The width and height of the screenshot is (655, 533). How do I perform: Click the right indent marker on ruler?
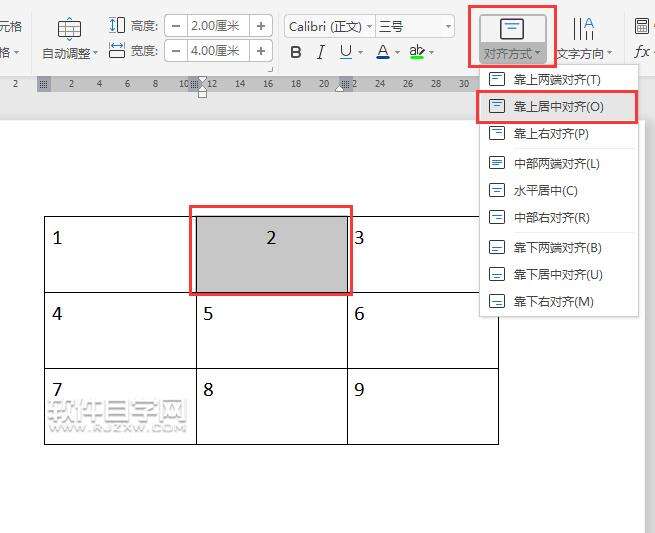(340, 88)
